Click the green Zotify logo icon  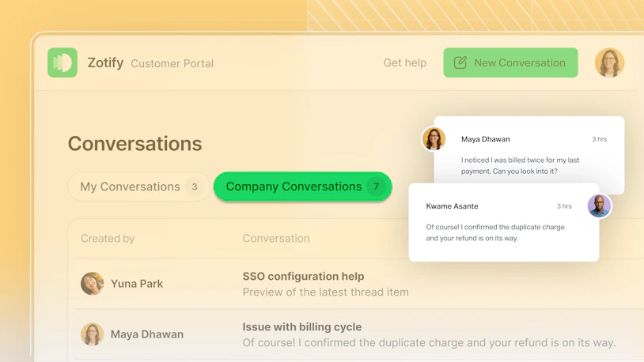pyautogui.click(x=63, y=62)
